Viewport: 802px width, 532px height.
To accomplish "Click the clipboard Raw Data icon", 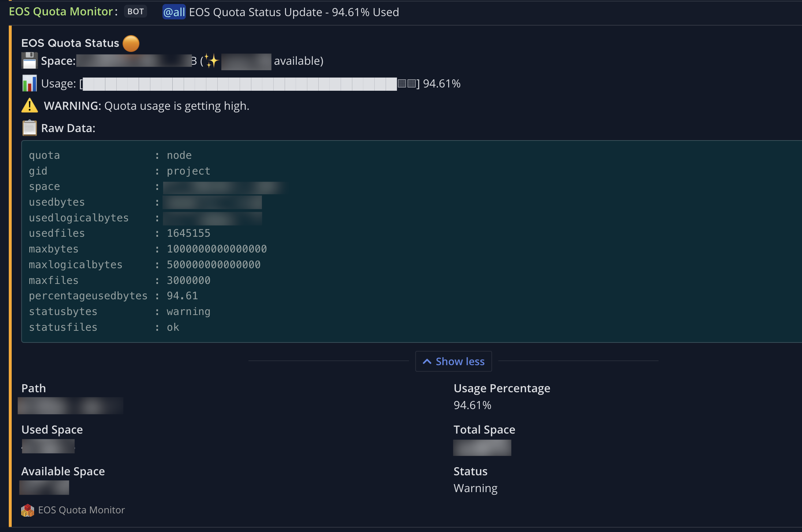I will tap(29, 128).
